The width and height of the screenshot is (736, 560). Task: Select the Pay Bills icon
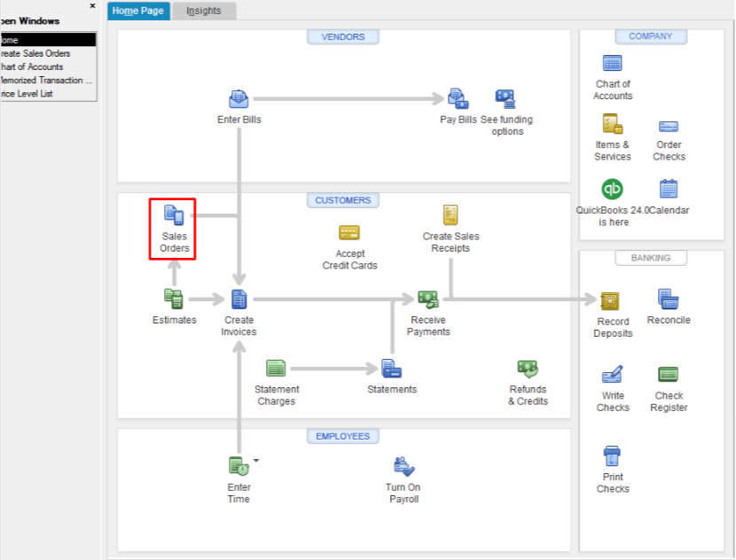pyautogui.click(x=456, y=99)
